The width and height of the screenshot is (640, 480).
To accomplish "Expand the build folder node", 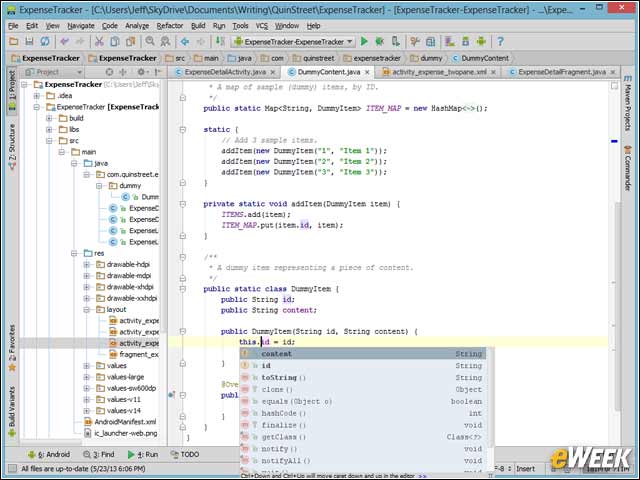I will pos(49,118).
